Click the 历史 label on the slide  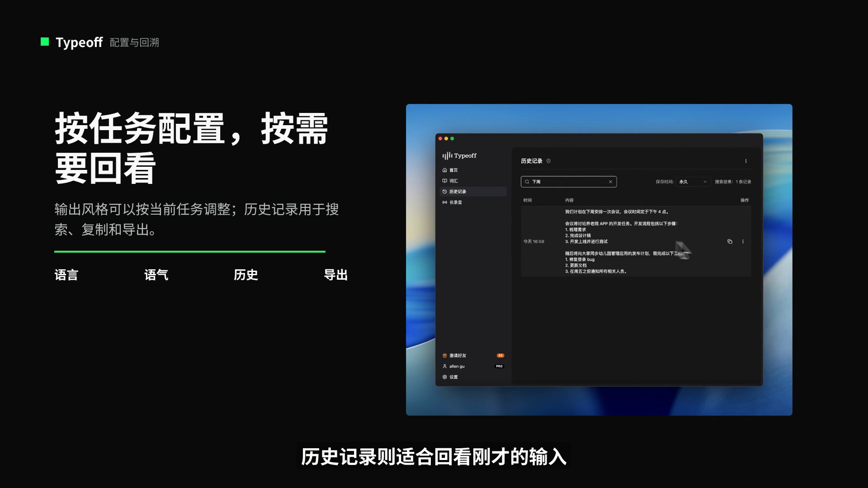(x=246, y=275)
